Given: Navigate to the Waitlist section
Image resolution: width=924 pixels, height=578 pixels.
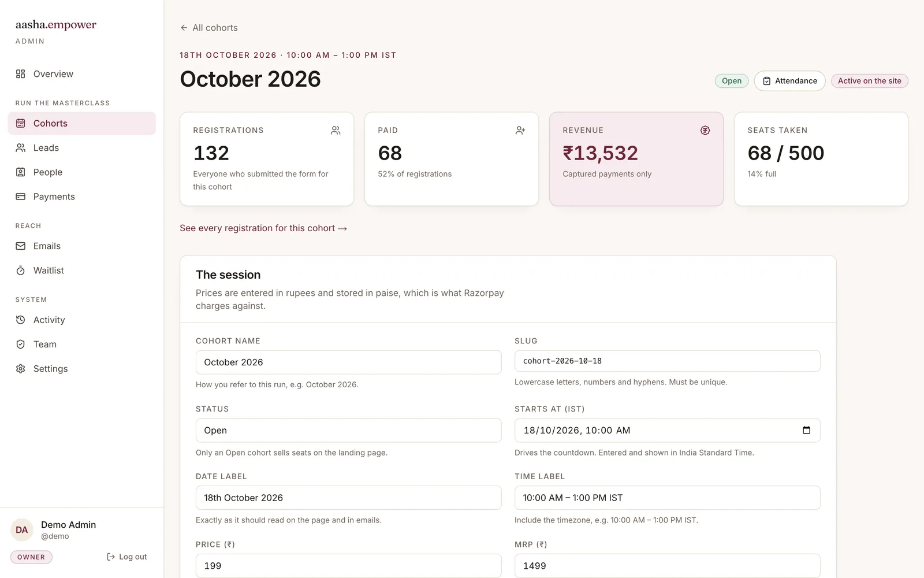Looking at the screenshot, I should (x=82, y=271).
